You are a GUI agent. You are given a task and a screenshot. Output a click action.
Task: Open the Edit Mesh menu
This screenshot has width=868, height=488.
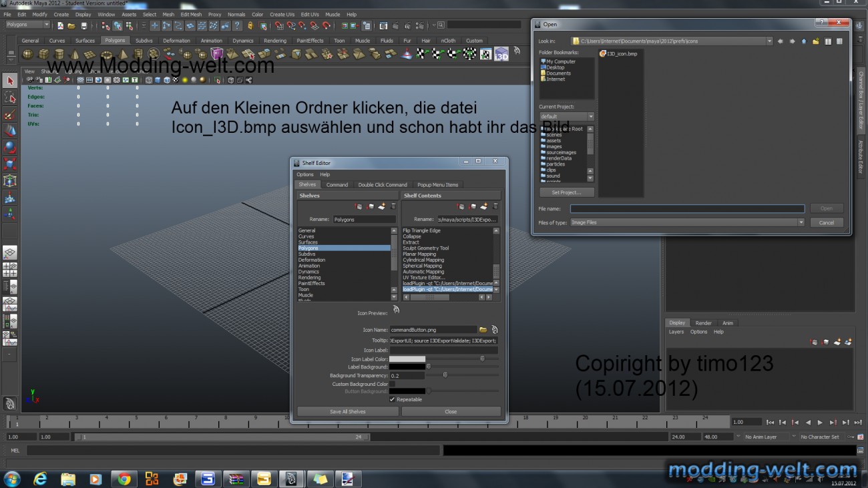[191, 14]
